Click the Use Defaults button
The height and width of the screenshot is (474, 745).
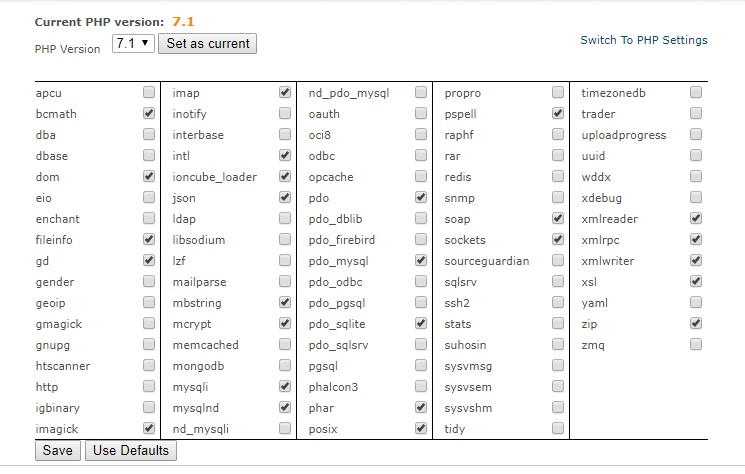[131, 451]
